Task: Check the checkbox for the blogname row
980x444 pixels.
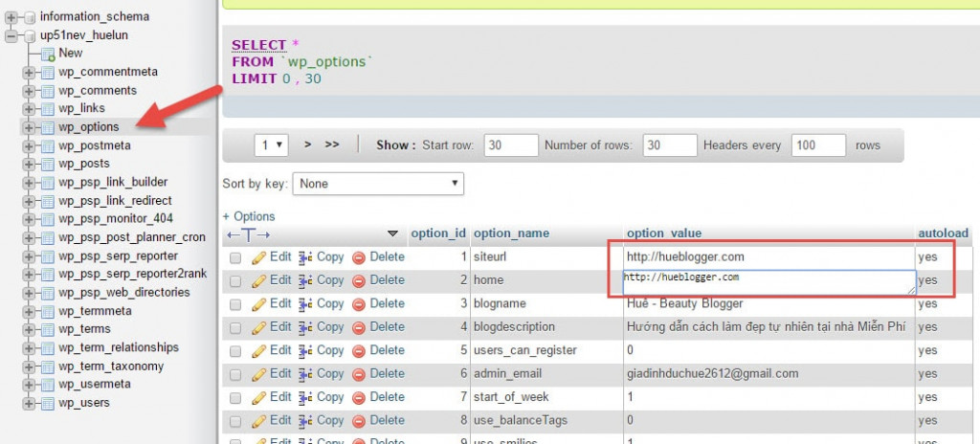Action: (x=235, y=304)
